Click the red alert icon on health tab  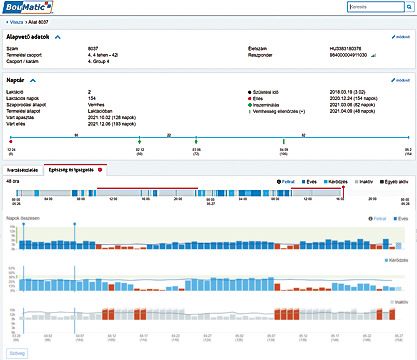100,170
